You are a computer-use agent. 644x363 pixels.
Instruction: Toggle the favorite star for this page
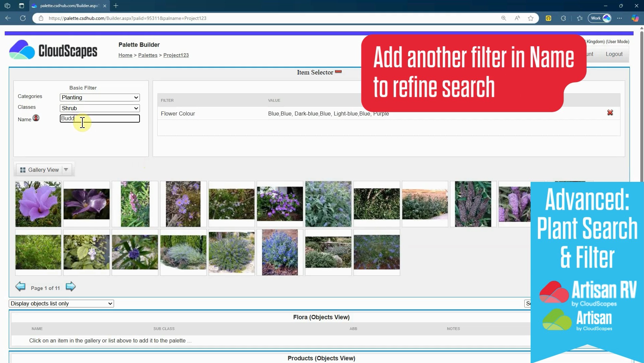click(531, 18)
